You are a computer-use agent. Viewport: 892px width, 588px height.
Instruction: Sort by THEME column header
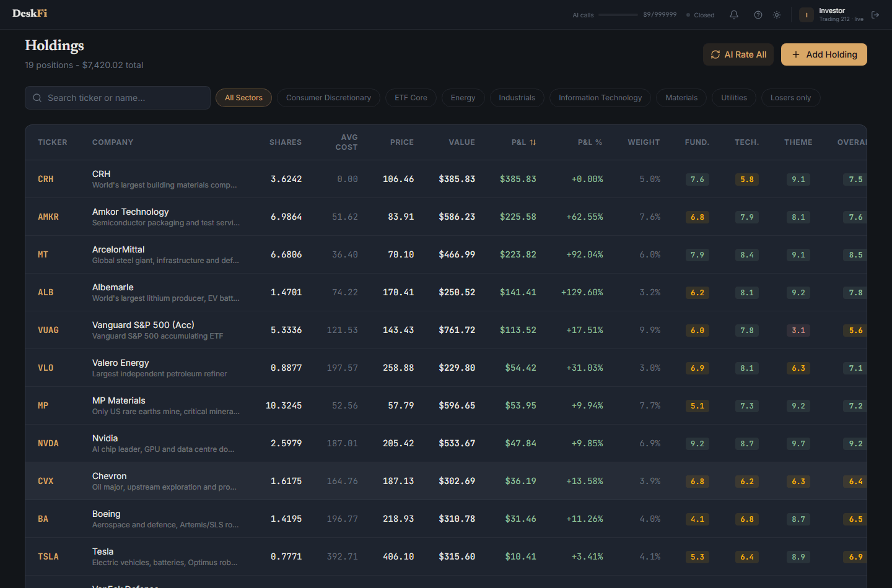click(798, 142)
